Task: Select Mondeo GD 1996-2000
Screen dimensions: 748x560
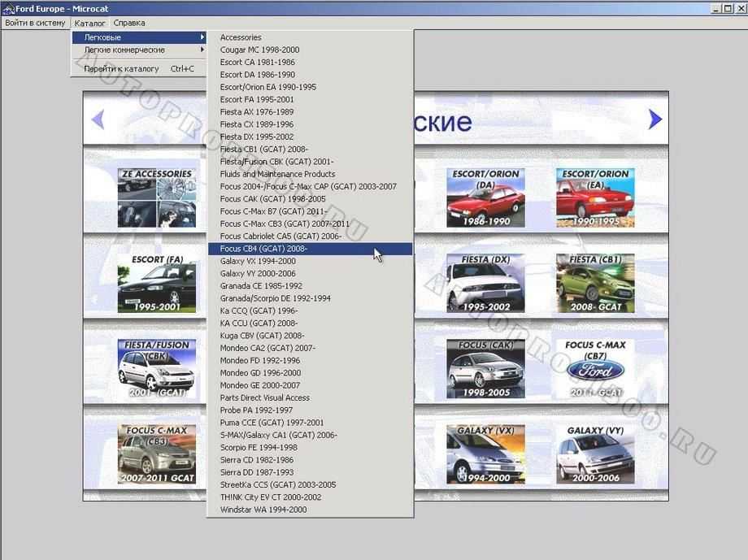Action: 310,372
